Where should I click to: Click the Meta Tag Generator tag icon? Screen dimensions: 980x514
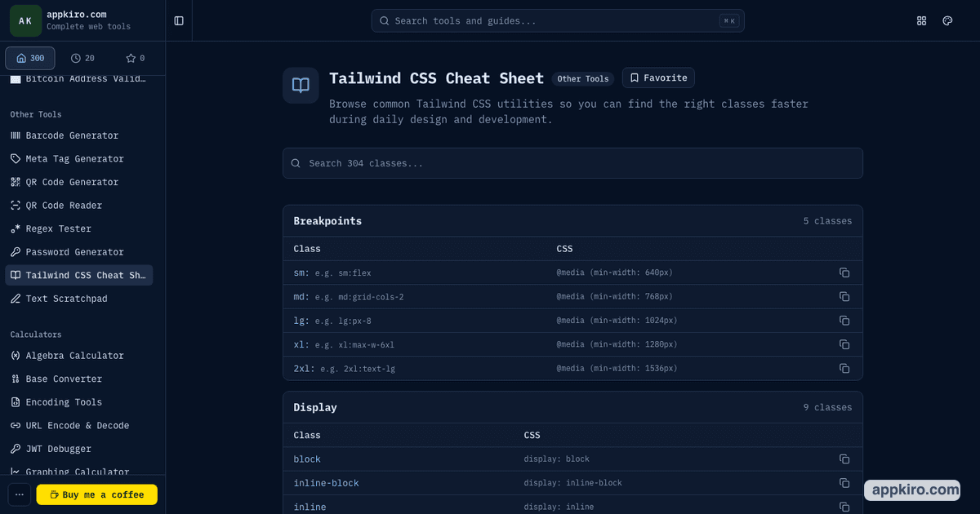click(x=16, y=158)
